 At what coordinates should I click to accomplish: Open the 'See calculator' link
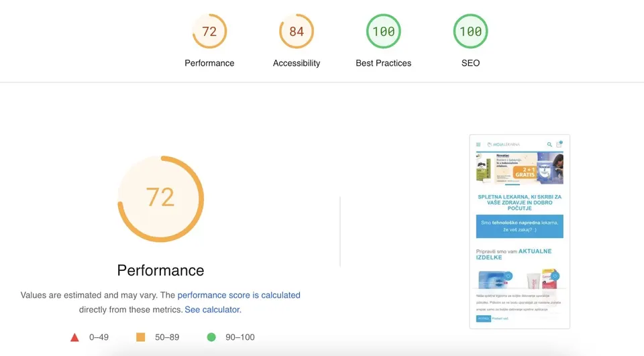[212, 310]
